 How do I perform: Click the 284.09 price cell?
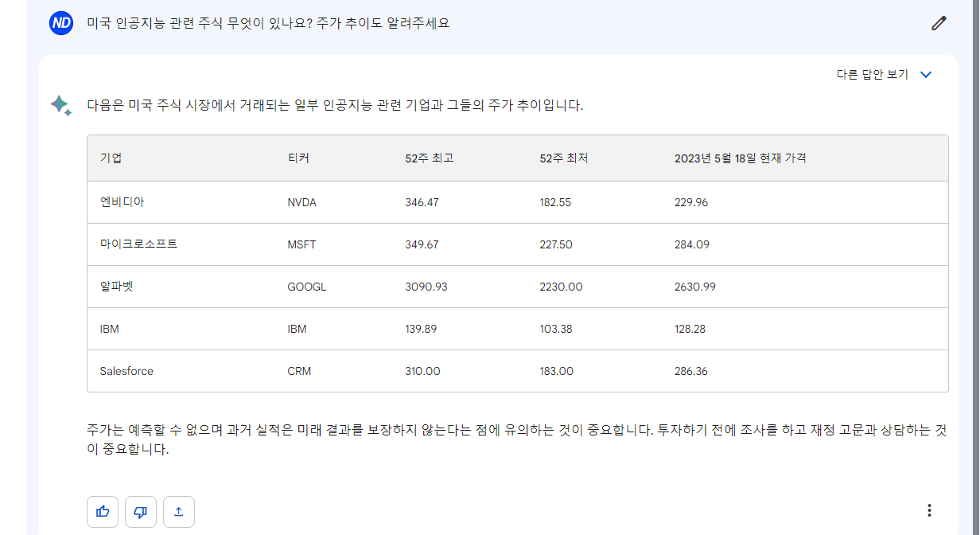692,244
